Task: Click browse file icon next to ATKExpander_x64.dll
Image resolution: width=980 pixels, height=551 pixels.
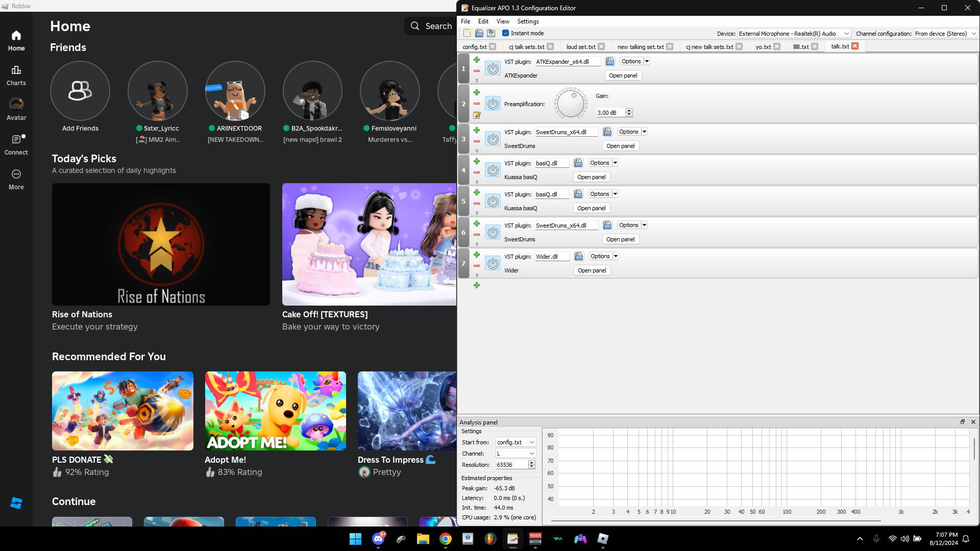Action: click(x=610, y=61)
